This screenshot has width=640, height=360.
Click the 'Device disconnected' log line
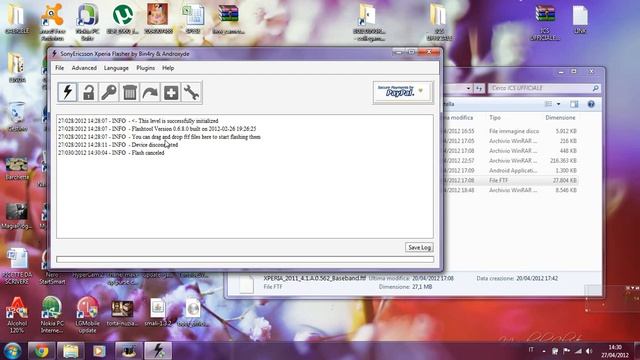pyautogui.click(x=118, y=144)
